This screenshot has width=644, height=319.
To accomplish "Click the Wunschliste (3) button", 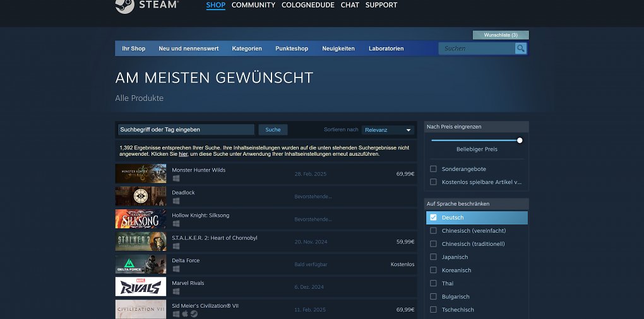I will (501, 35).
